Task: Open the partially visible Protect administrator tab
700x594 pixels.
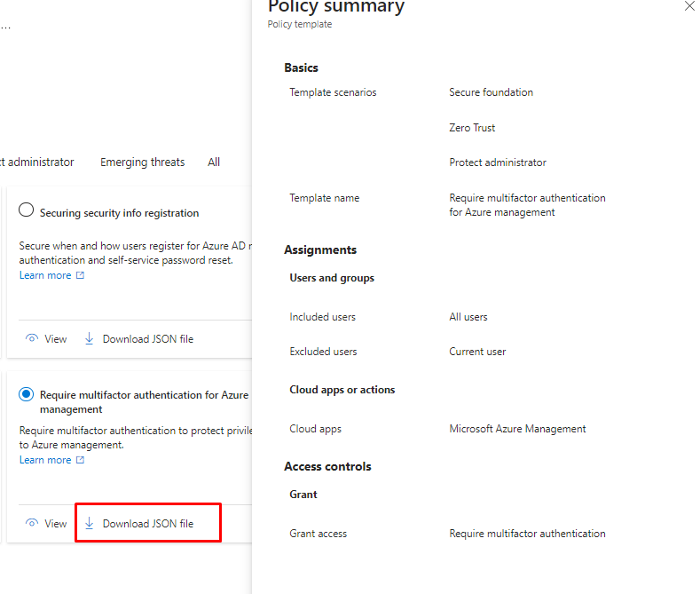Action: pos(37,162)
